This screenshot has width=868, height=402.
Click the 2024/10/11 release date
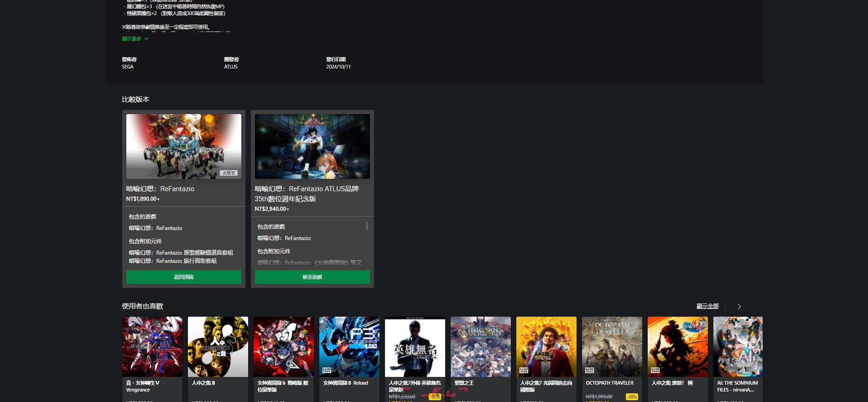pyautogui.click(x=338, y=67)
